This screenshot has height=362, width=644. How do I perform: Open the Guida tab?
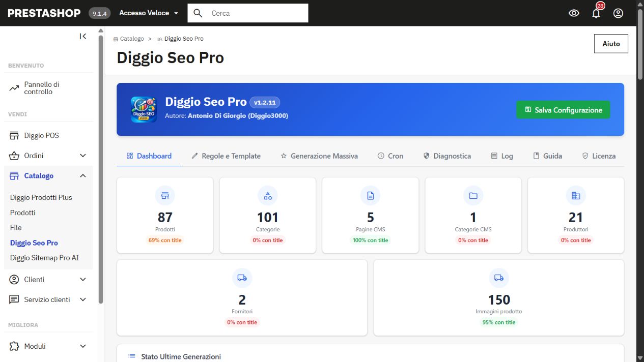pyautogui.click(x=547, y=156)
